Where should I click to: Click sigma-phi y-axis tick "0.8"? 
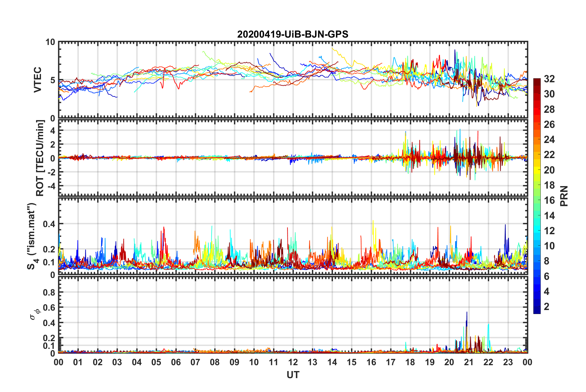pyautogui.click(x=49, y=292)
